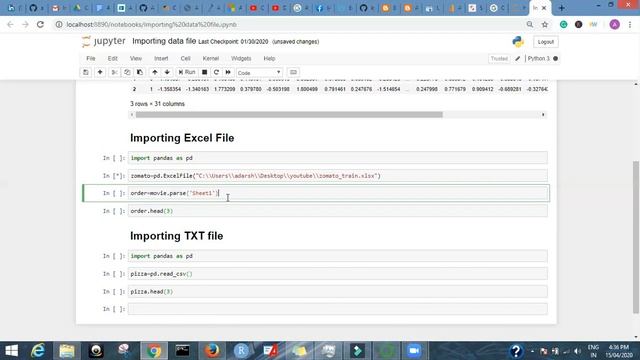Screen dimensions: 640x360
Task: Click the pencil edit-mode icon
Action: 518,58
